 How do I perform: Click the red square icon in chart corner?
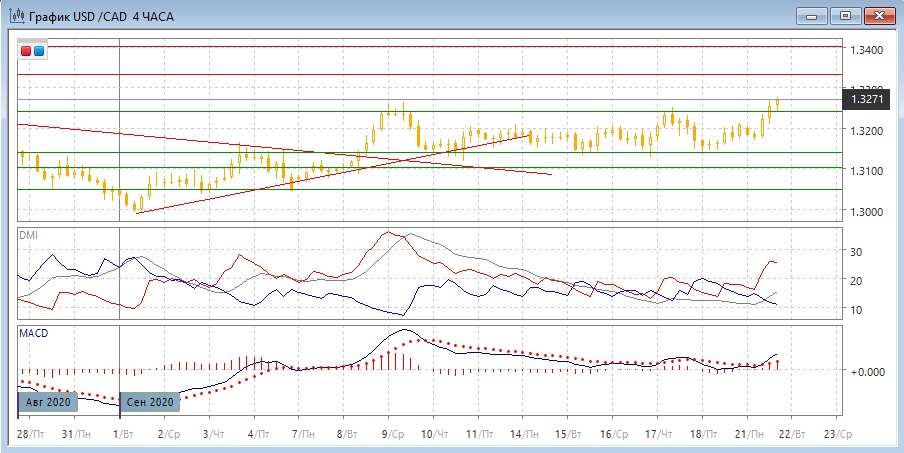[x=27, y=51]
